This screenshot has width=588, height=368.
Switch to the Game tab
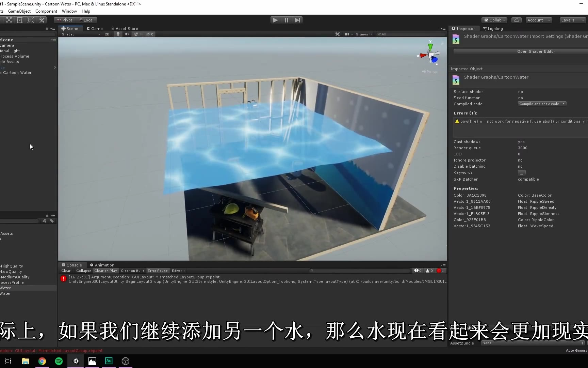pos(95,29)
